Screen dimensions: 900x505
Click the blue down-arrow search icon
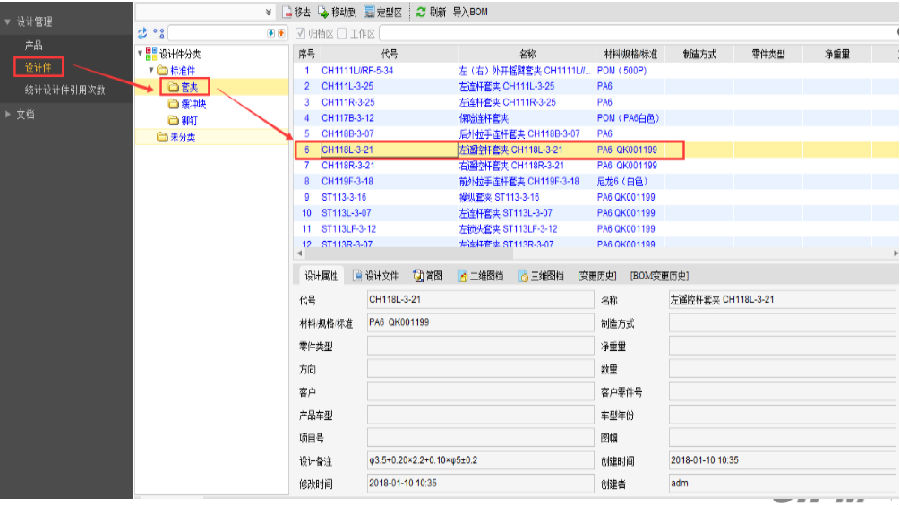(x=271, y=33)
